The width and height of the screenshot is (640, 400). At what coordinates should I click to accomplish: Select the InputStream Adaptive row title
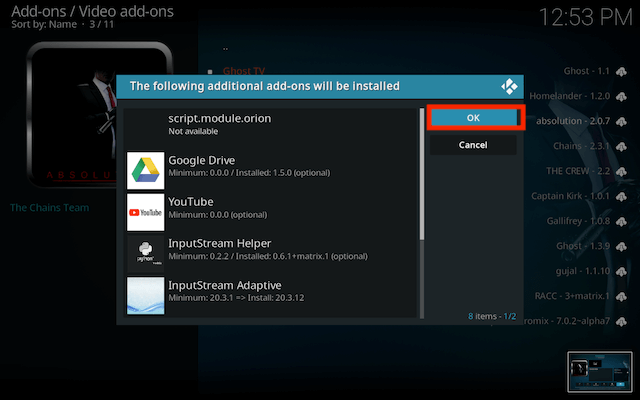[x=225, y=285]
